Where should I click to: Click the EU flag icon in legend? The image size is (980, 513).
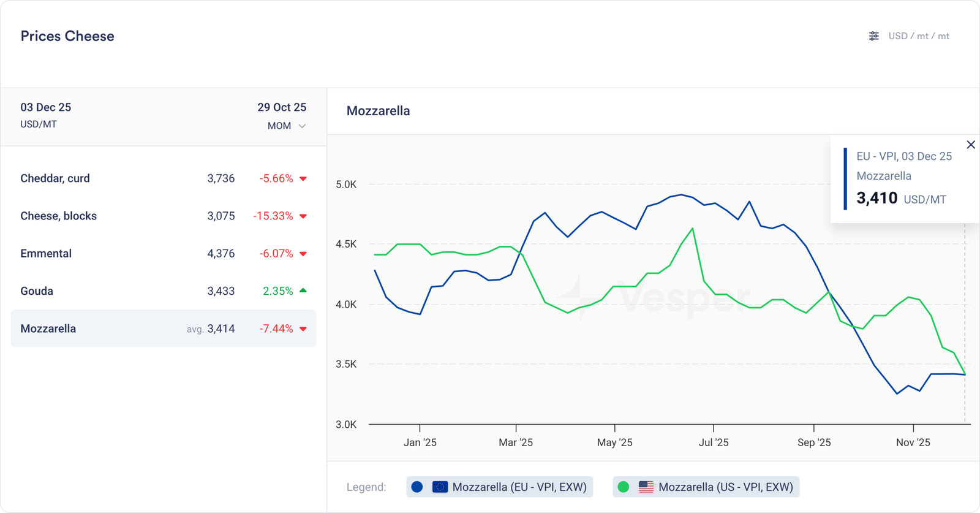point(440,487)
